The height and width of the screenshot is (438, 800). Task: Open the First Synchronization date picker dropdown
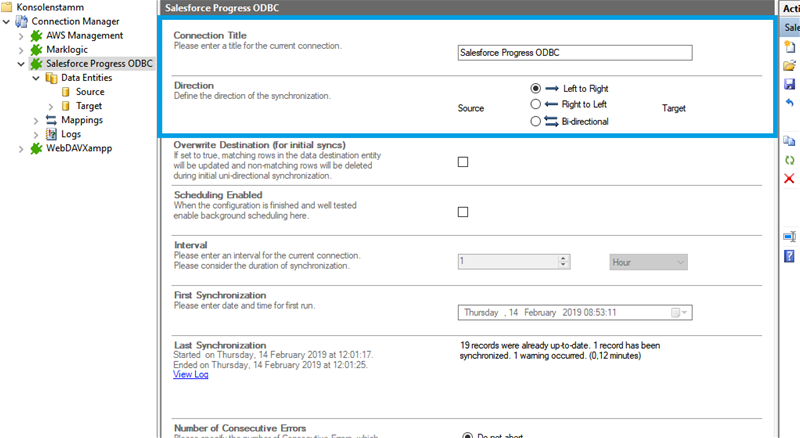pyautogui.click(x=677, y=313)
